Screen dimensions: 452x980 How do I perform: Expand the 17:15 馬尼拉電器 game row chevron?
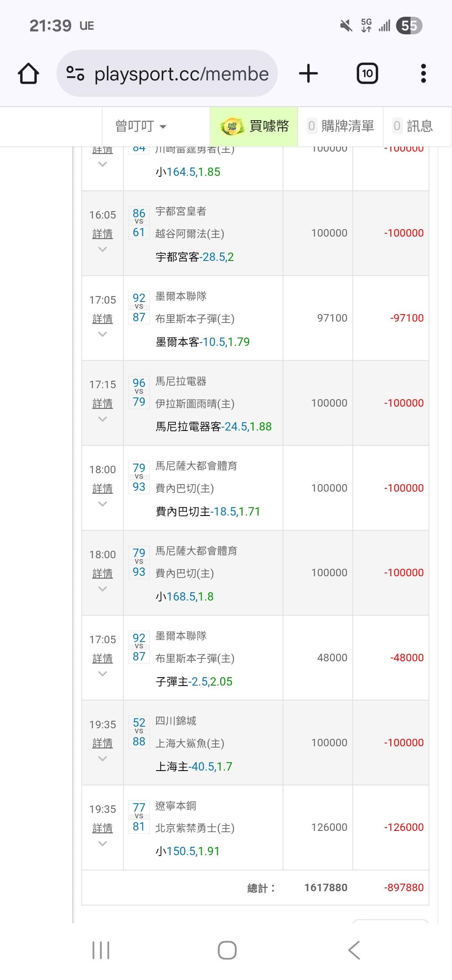103,419
